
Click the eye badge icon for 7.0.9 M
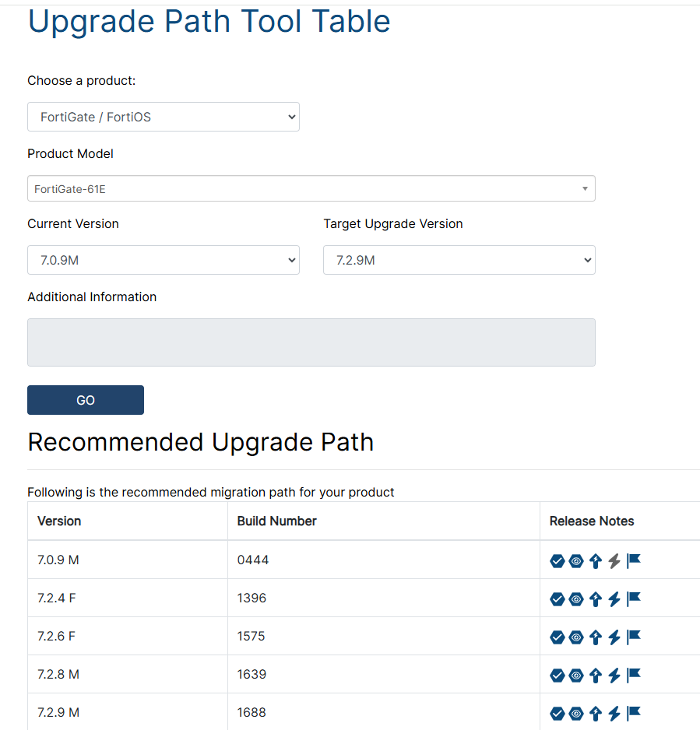[x=576, y=561]
